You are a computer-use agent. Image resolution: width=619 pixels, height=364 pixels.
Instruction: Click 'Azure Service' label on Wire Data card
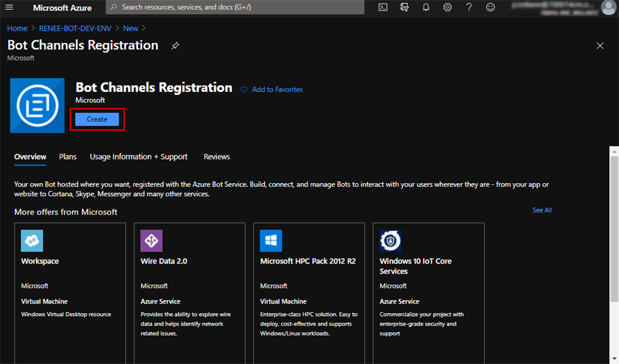160,301
